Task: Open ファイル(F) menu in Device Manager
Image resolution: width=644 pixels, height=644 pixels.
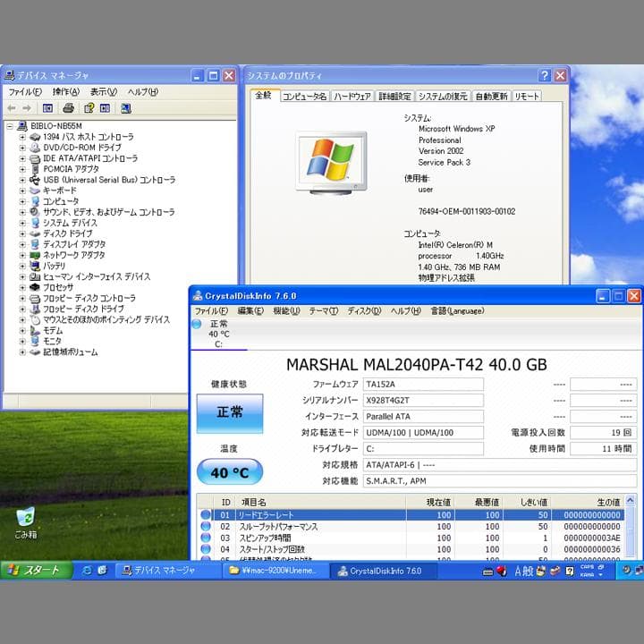Action: 25,92
